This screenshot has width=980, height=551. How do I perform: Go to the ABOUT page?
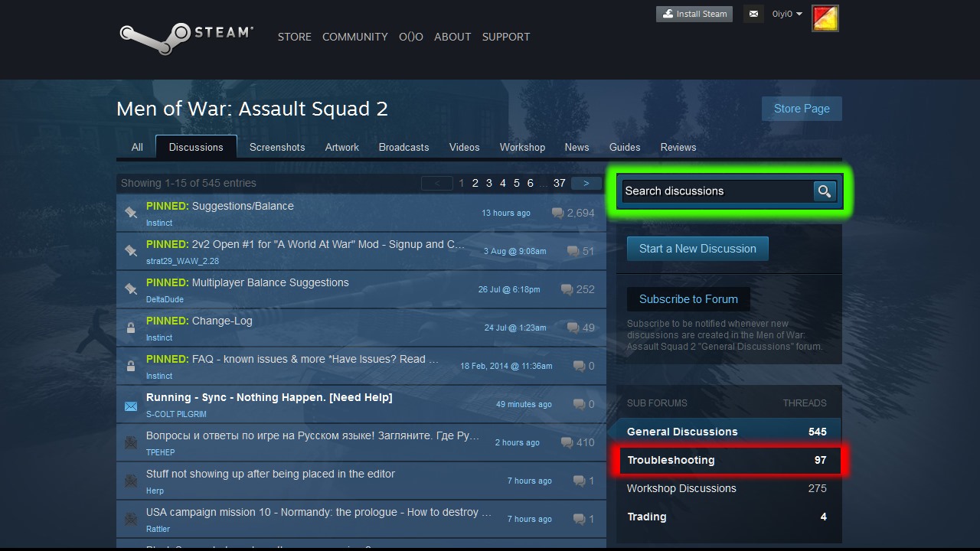point(452,37)
